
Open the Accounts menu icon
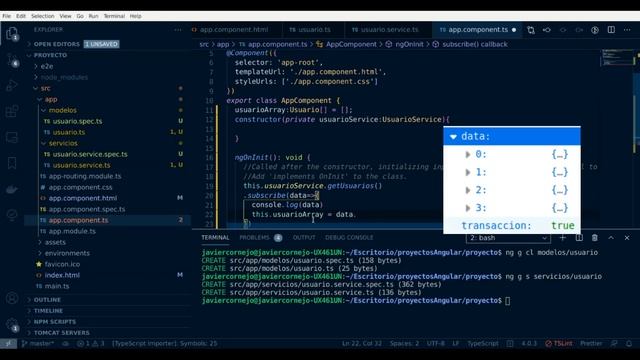tap(12, 298)
